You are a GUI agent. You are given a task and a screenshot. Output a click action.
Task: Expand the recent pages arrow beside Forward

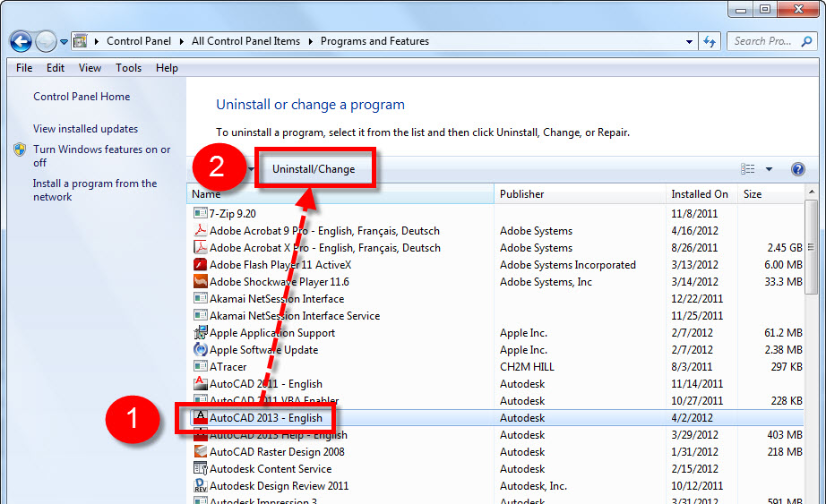tap(65, 41)
